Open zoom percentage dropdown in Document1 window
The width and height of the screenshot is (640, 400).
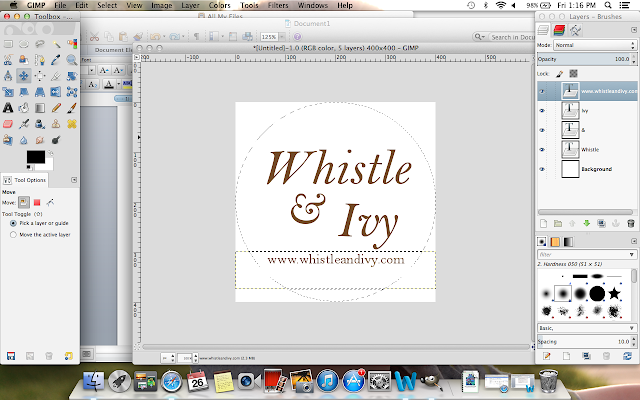pyautogui.click(x=282, y=37)
